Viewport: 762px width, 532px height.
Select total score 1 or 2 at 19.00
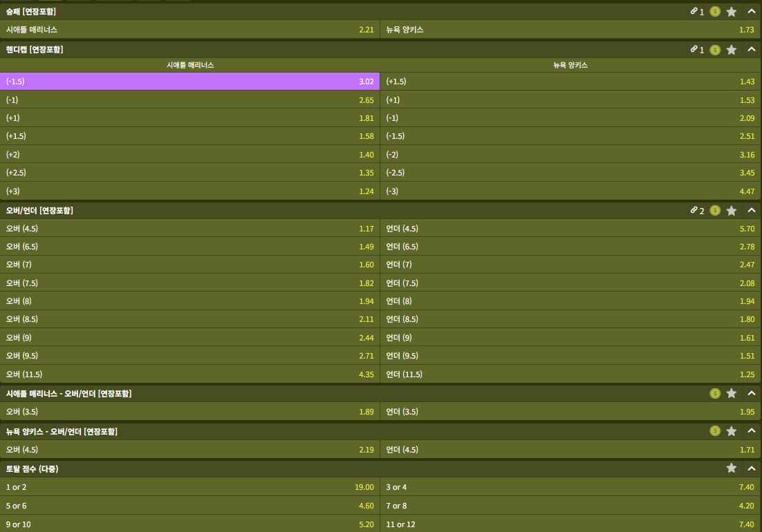(x=189, y=487)
